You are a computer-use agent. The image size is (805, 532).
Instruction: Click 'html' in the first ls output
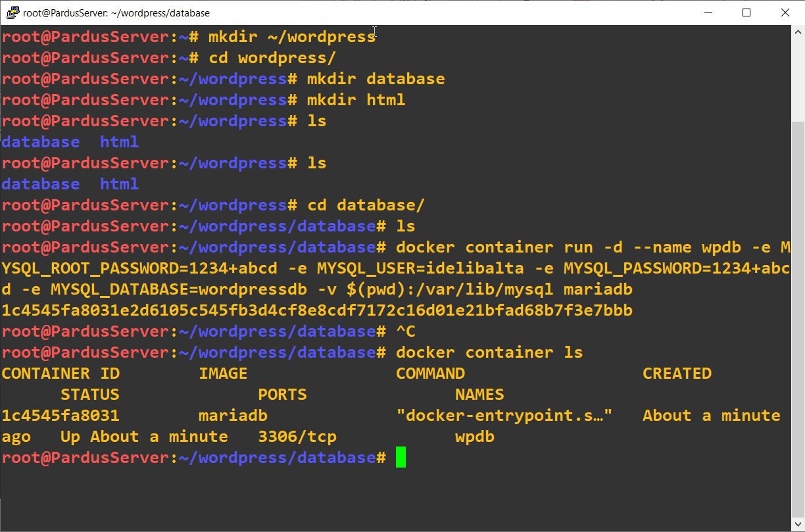click(x=119, y=142)
